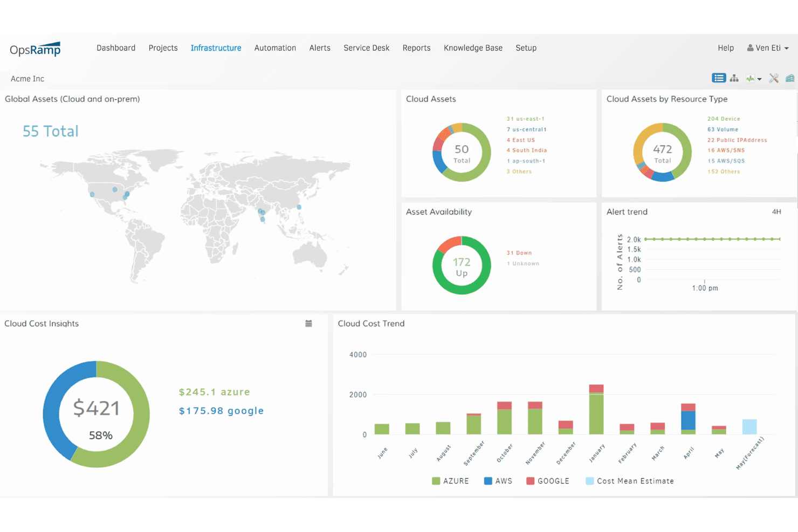The height and width of the screenshot is (532, 798).
Task: Click the user profile icon beside Ven Eti
Action: tap(750, 48)
